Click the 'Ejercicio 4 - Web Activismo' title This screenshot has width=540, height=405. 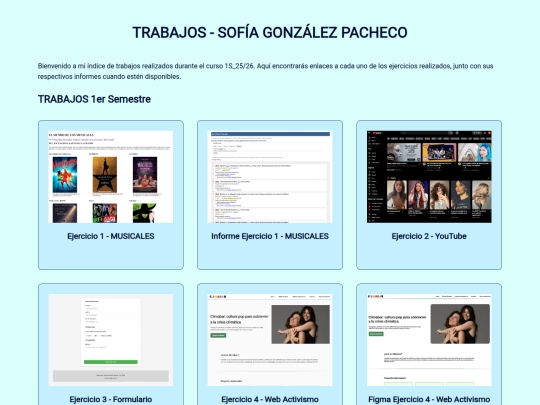coord(270,399)
